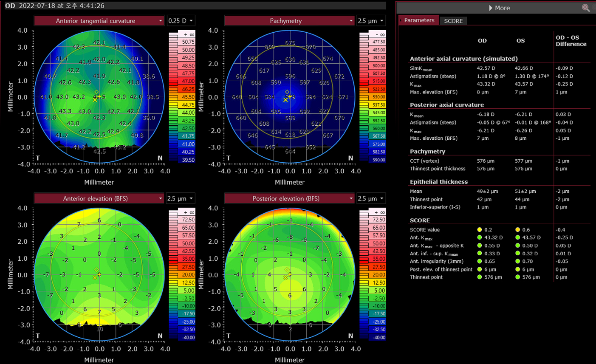
Task: Click the Posterior axial curvature section heading
Action: pos(447,105)
